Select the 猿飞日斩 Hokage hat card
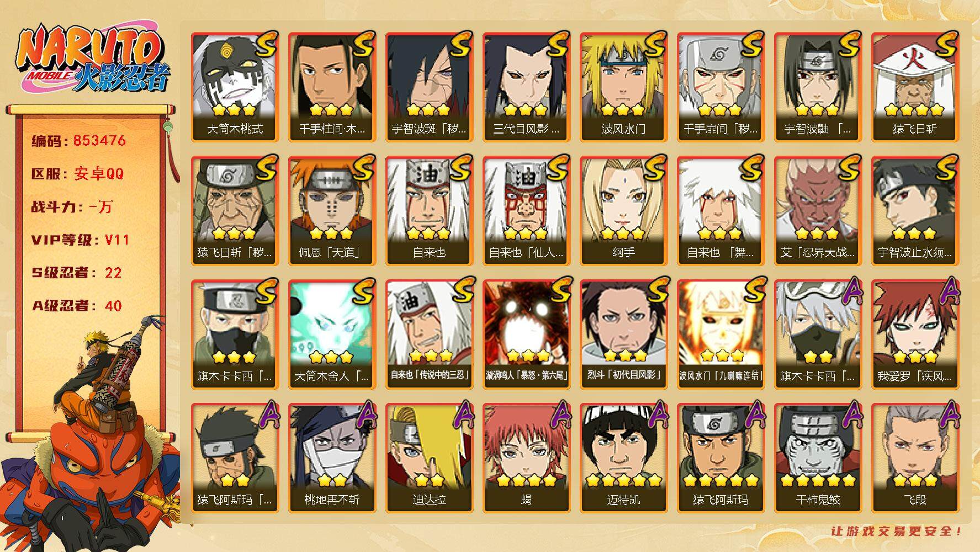This screenshot has height=552, width=980. 915,87
